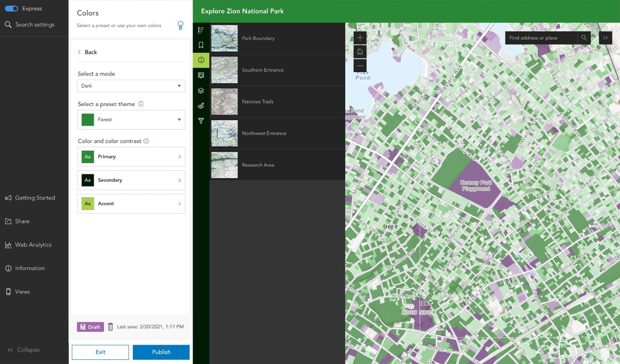The width and height of the screenshot is (620, 364).
Task: Open the bookmarks panel icon
Action: tap(201, 45)
